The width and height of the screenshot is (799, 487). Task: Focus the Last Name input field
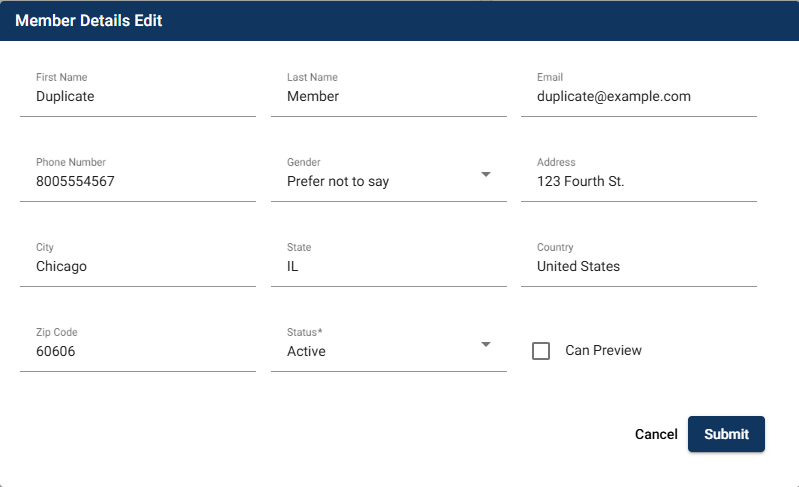pos(388,97)
